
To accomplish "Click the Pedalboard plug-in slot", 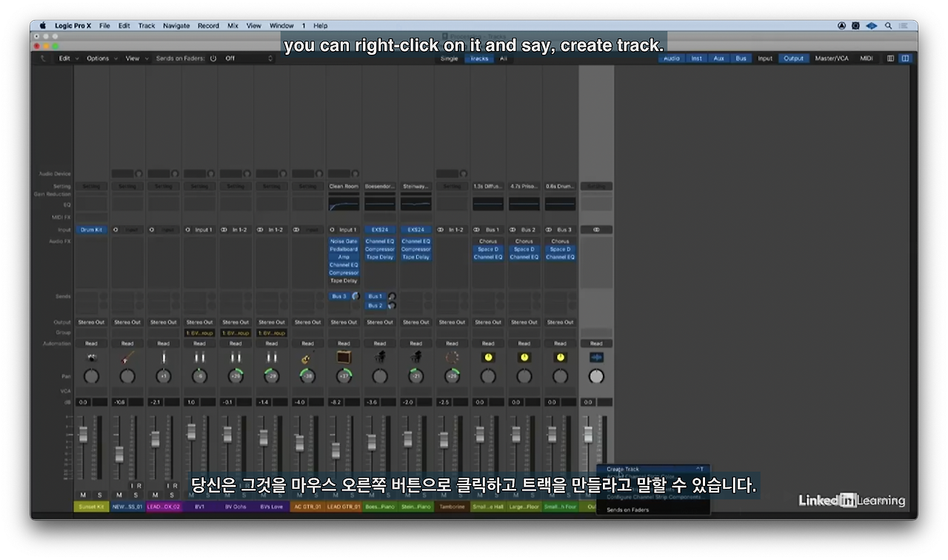I will (x=344, y=250).
